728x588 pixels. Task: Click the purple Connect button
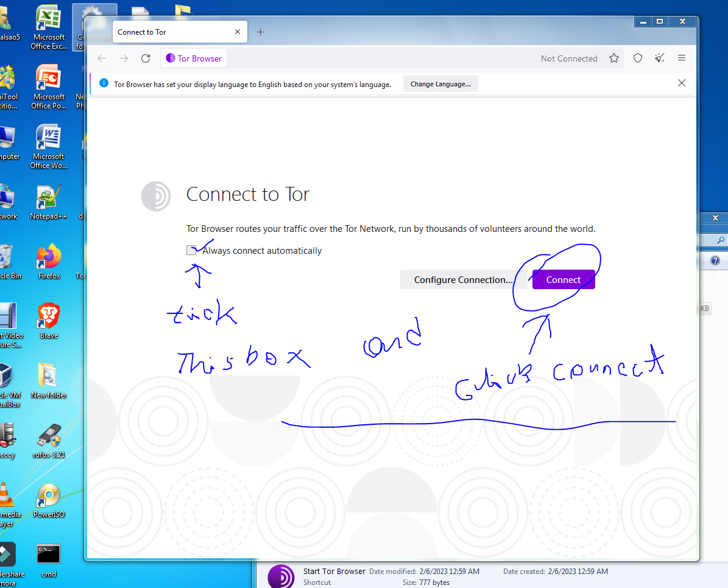(x=563, y=279)
